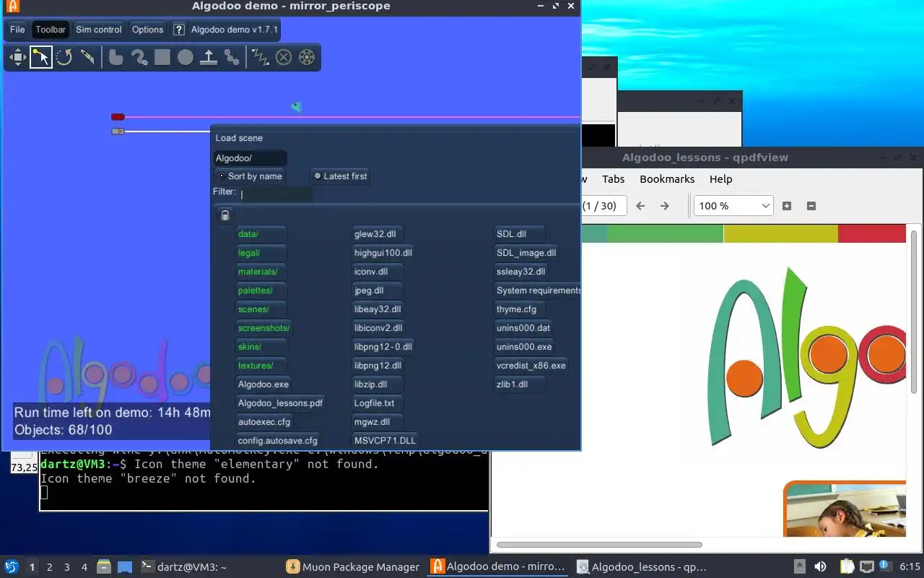The height and width of the screenshot is (578, 924).
Task: Open the palettes/ folder
Action: point(261,290)
